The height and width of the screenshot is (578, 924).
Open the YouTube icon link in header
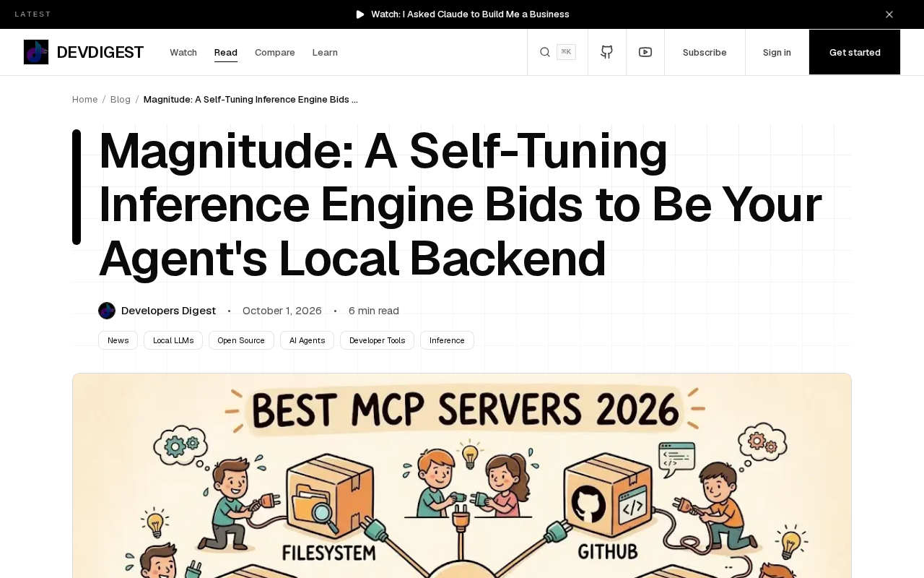645,52
